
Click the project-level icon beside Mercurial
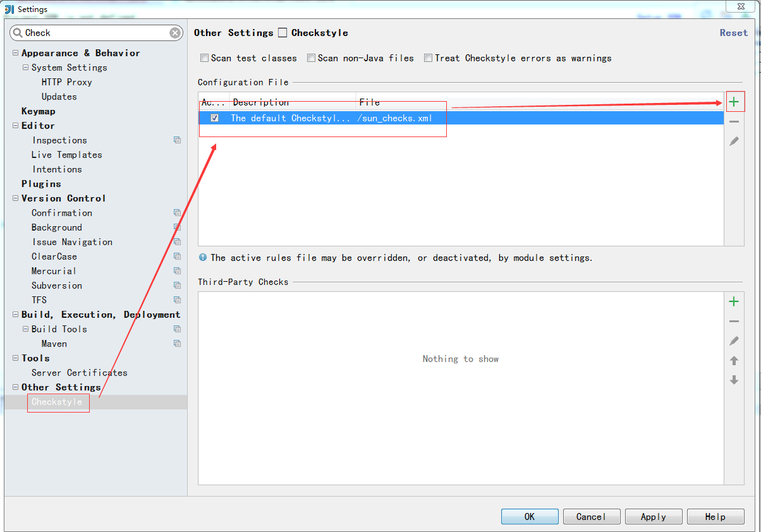pyautogui.click(x=177, y=271)
